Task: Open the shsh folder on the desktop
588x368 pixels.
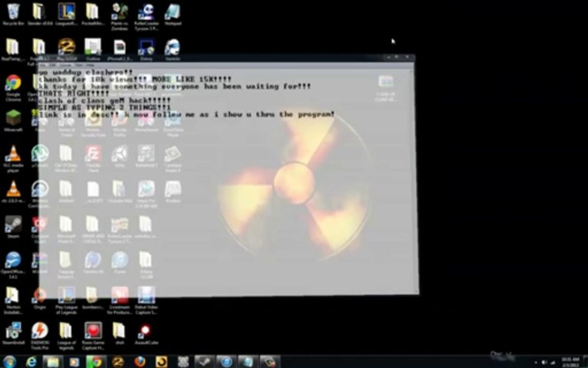Action: [119, 333]
